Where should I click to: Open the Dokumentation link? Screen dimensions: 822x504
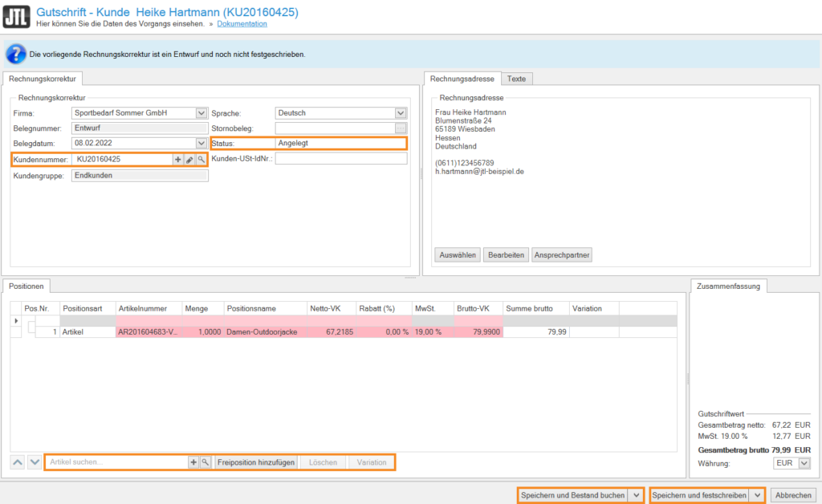(242, 24)
